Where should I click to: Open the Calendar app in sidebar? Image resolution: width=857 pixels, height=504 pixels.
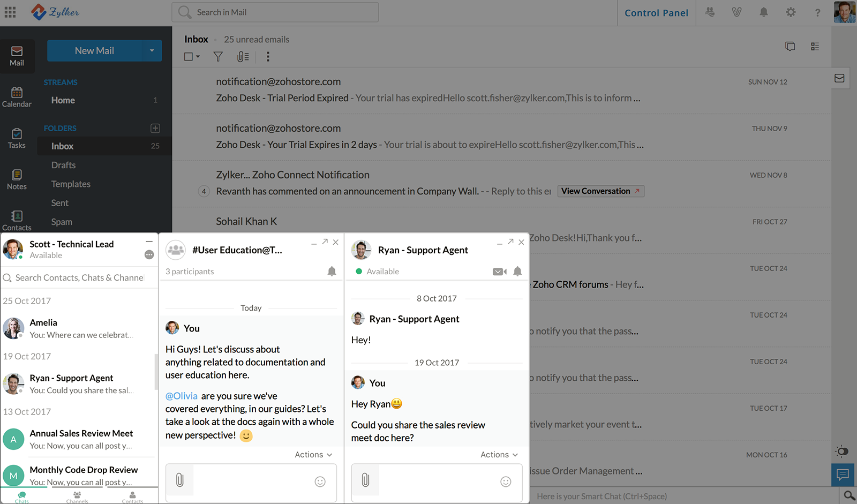click(17, 97)
